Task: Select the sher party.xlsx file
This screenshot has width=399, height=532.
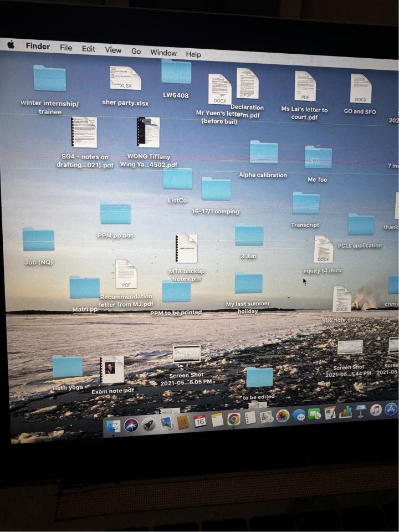Action: [x=125, y=78]
